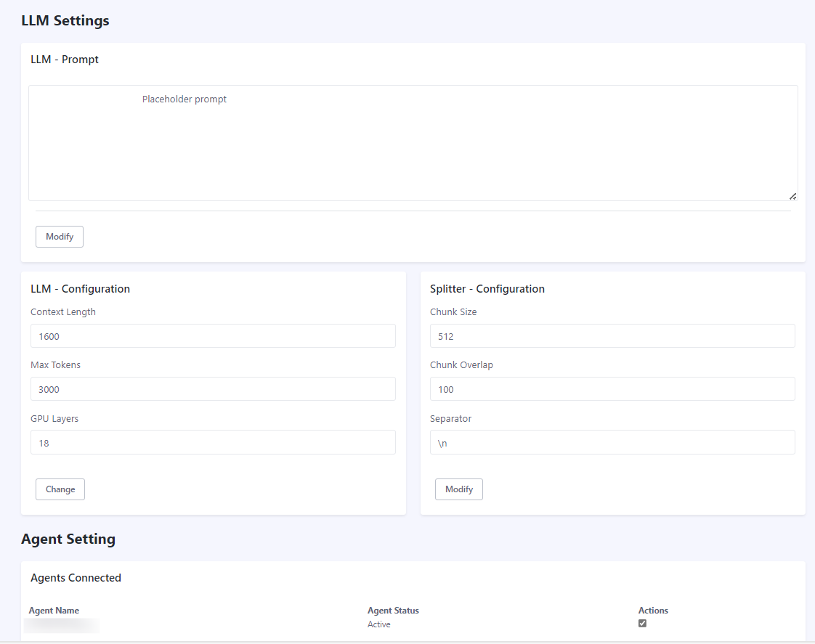
Task: Focus the Context Length input field
Action: tap(213, 336)
